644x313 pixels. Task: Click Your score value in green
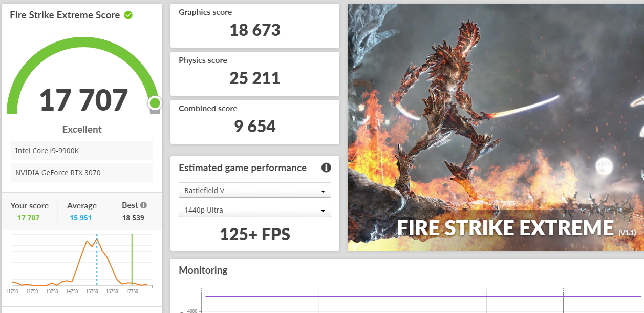point(29,218)
